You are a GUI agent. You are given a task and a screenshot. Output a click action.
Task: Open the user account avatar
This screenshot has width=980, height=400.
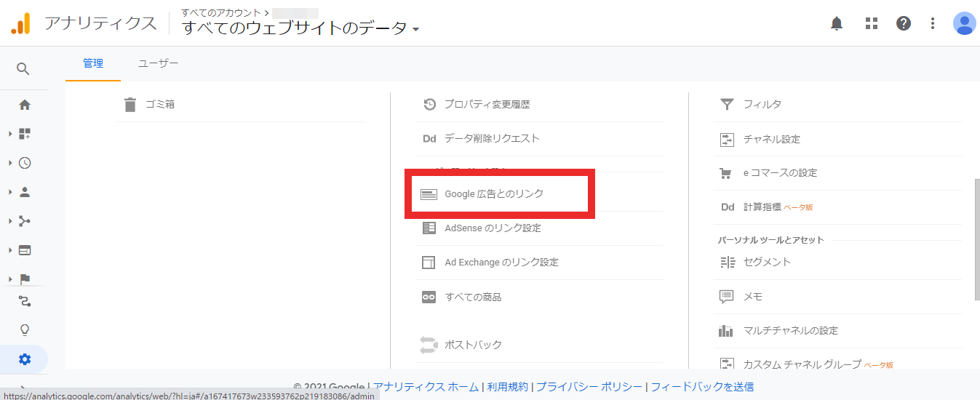(964, 23)
